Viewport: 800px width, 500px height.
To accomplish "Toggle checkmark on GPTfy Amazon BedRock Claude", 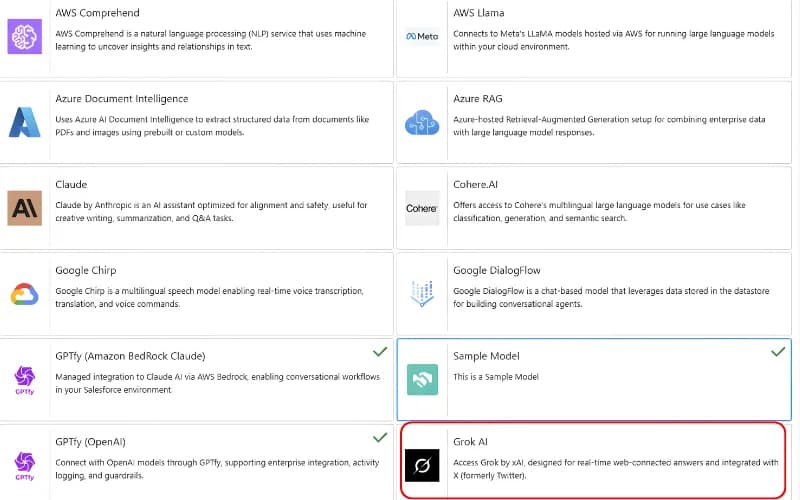I will (380, 352).
